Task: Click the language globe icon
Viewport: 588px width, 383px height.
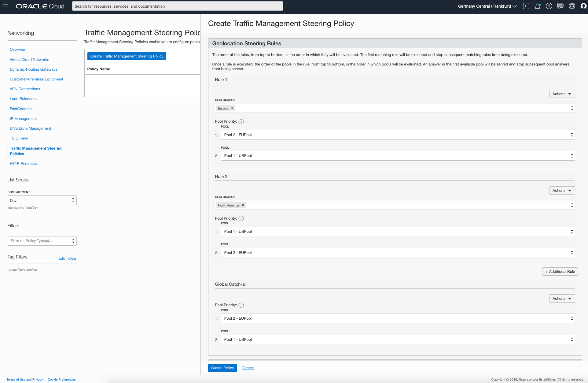Action: [x=572, y=6]
